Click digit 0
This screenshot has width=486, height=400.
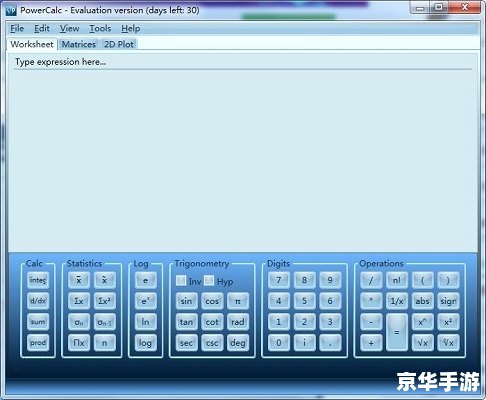click(279, 343)
